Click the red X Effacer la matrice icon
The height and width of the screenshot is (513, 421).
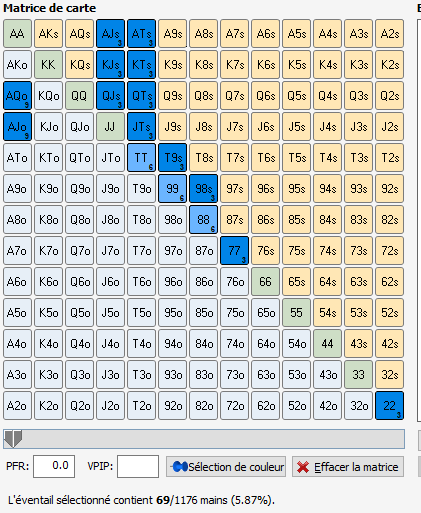[303, 467]
